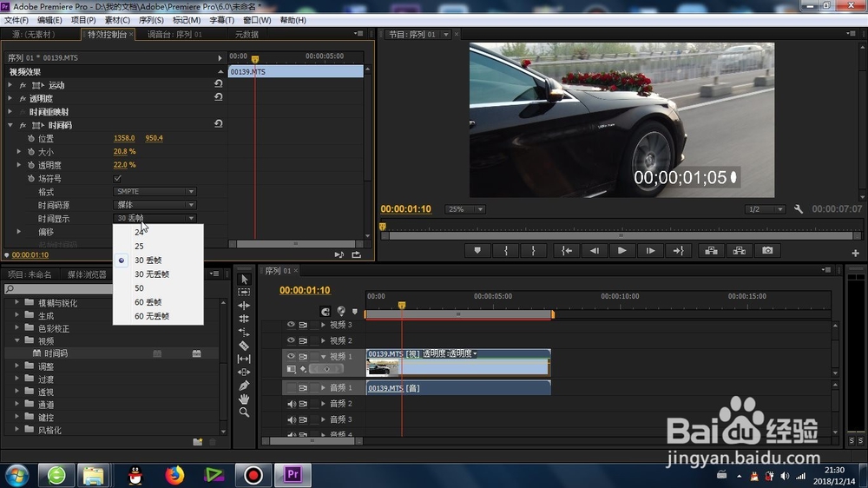Mute Audio 2 track speaker toggle

point(291,404)
